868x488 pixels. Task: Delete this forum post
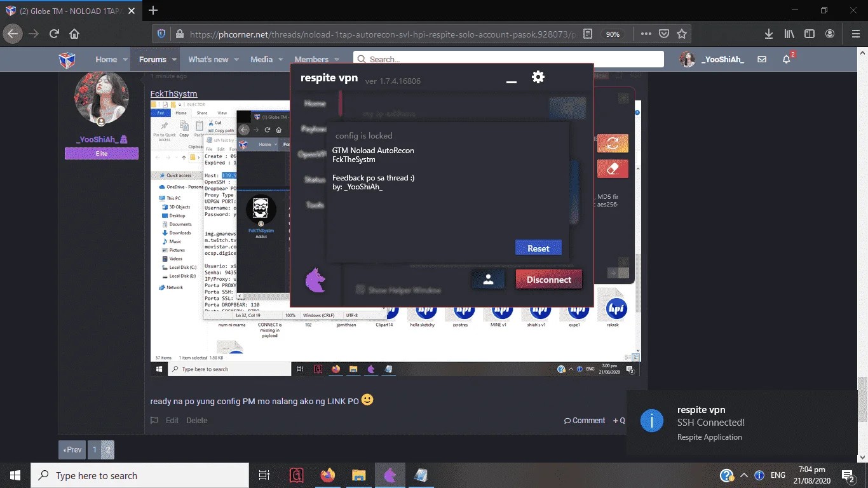point(197,420)
